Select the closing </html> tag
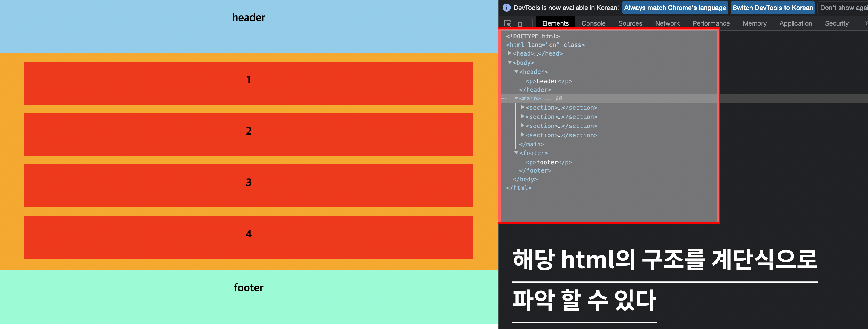868x329 pixels. (518, 187)
